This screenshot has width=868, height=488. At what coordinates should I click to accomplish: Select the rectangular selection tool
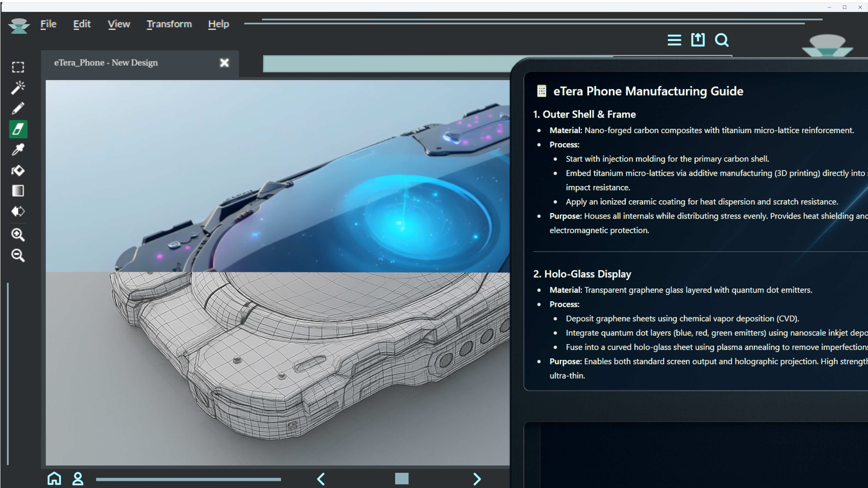tap(18, 67)
